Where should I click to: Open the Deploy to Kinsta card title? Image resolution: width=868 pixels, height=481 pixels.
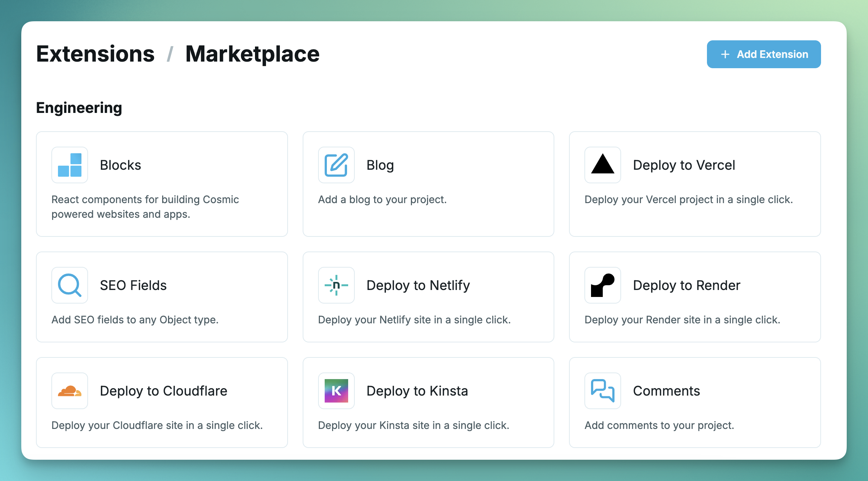click(417, 391)
